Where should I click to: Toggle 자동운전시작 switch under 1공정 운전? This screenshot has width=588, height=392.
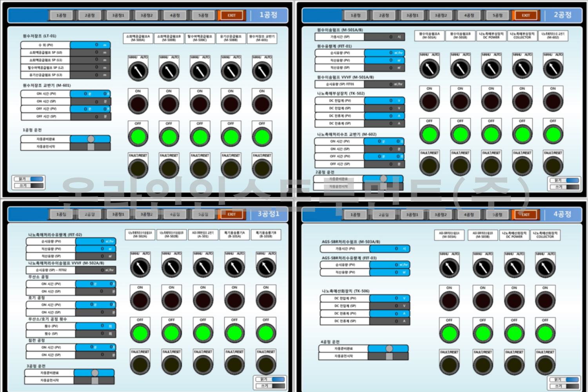click(91, 147)
